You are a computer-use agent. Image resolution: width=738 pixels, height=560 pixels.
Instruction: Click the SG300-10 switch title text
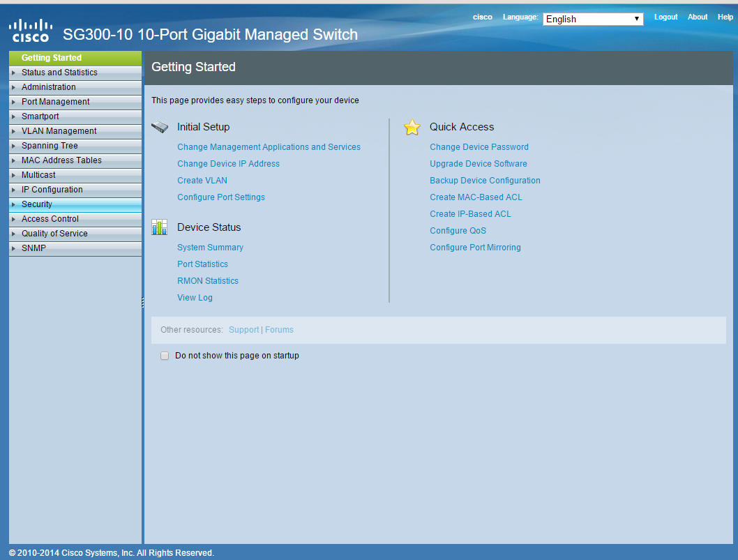tap(210, 34)
